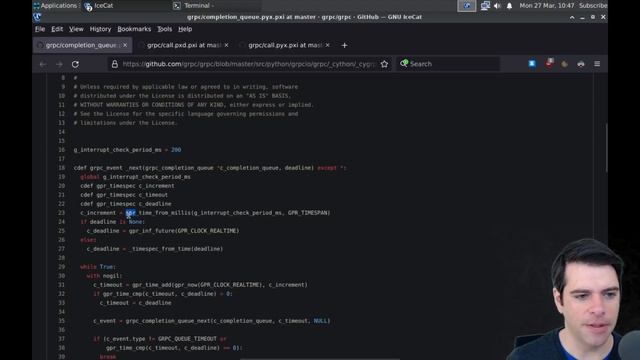Click the "global g_interrupt_check_period_ms" line
The height and width of the screenshot is (360, 640).
coord(135,177)
